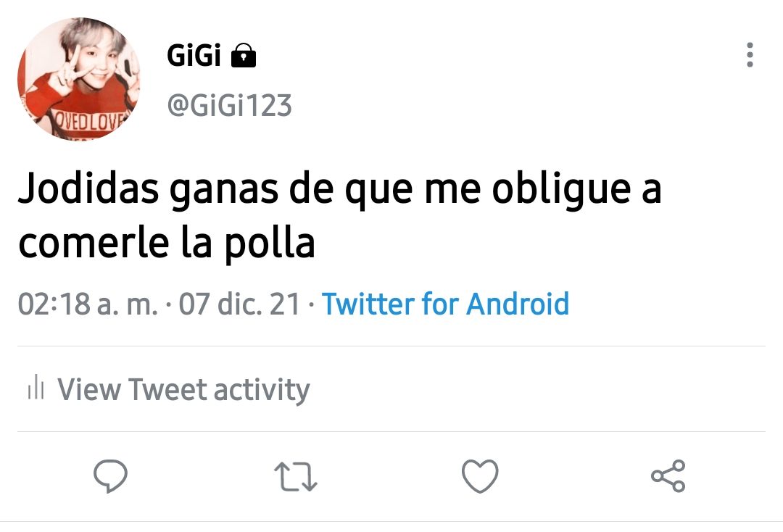The width and height of the screenshot is (783, 532).
Task: Open the tweet's three-dot more options menu
Action: [749, 55]
